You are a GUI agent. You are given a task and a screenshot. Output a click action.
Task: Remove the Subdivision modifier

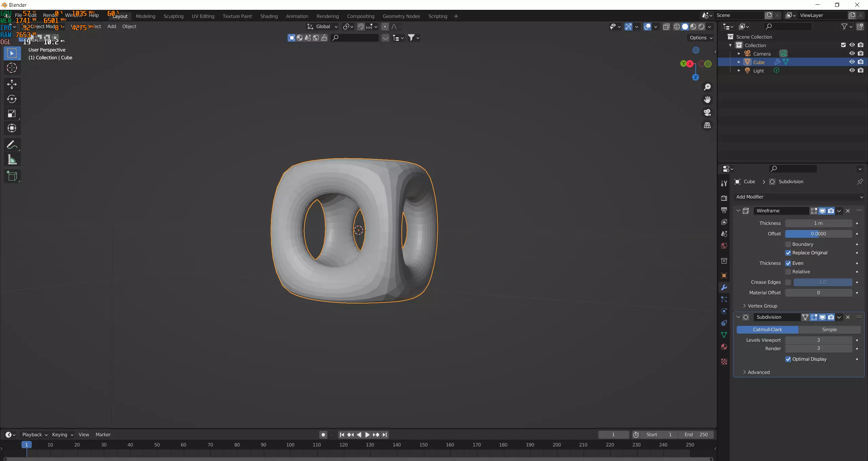[848, 317]
